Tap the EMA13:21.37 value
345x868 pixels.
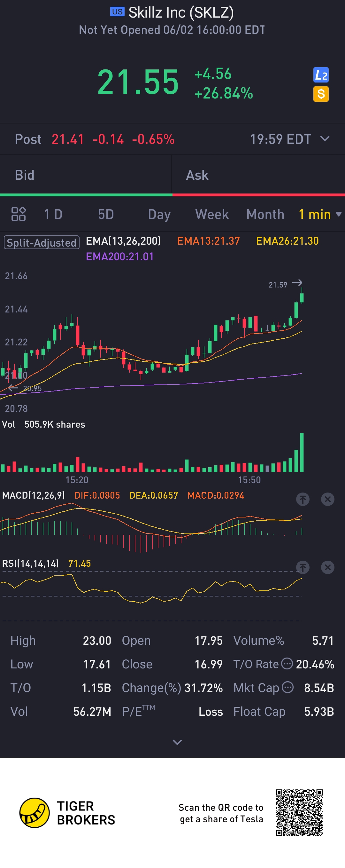click(x=208, y=241)
